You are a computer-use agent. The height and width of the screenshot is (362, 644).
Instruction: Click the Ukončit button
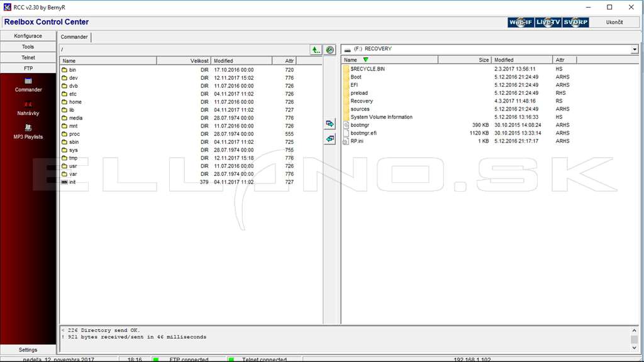[x=614, y=22]
